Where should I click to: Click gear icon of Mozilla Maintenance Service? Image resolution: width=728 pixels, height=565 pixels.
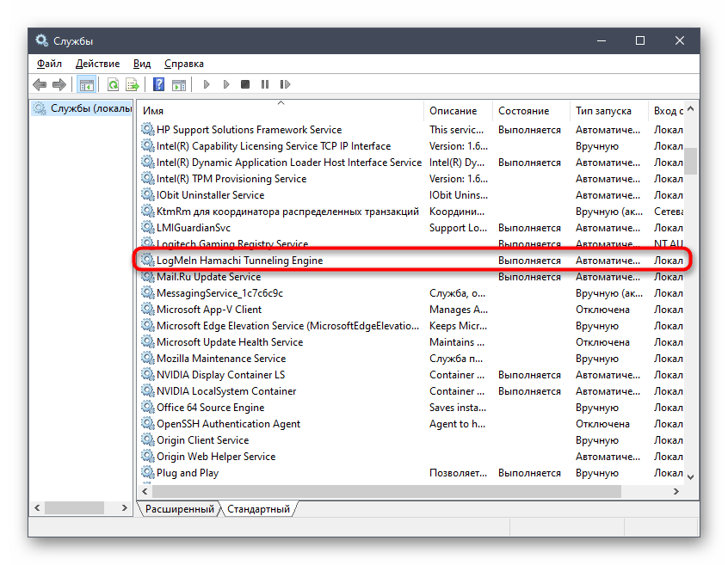148,358
